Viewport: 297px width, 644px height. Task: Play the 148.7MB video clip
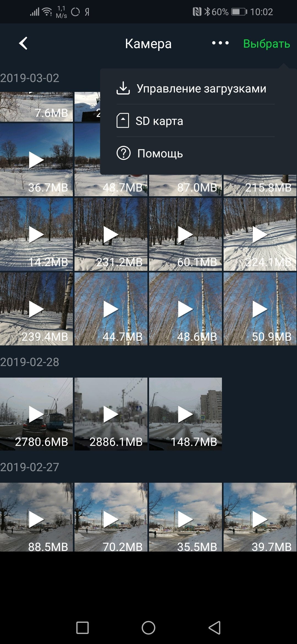185,414
